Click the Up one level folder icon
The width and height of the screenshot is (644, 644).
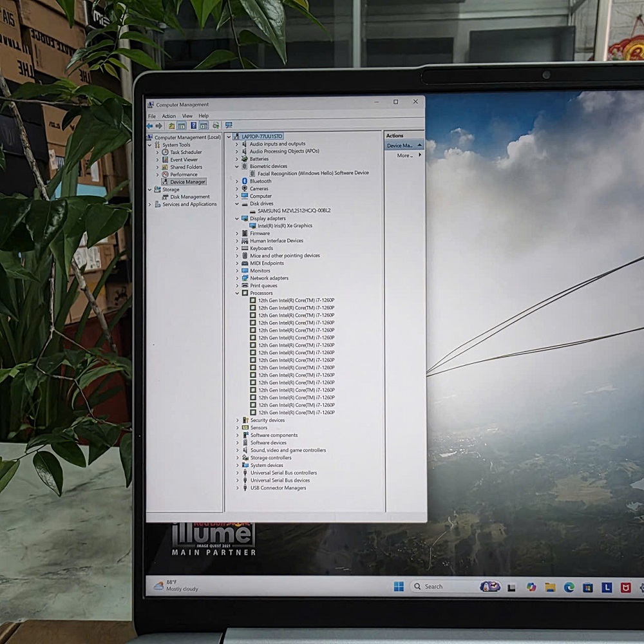click(172, 126)
